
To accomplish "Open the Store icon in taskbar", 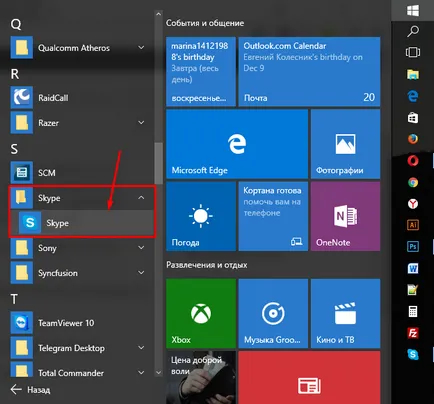I will (x=413, y=118).
